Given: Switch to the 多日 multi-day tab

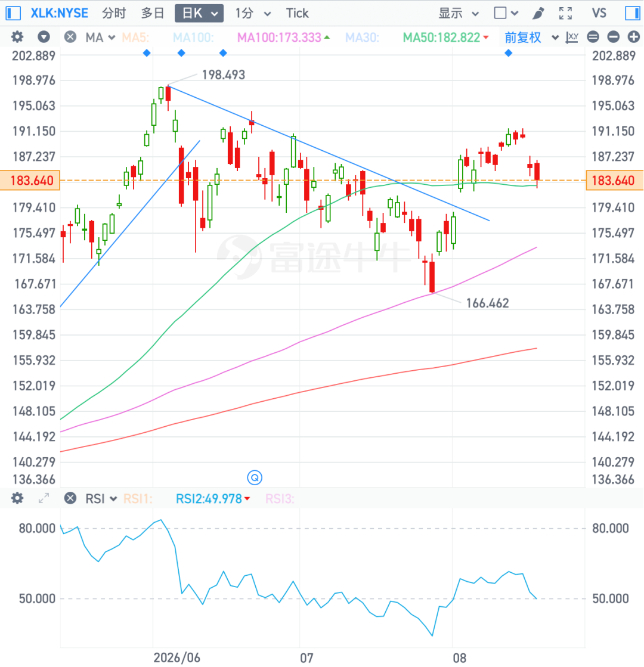Looking at the screenshot, I should pos(153,13).
